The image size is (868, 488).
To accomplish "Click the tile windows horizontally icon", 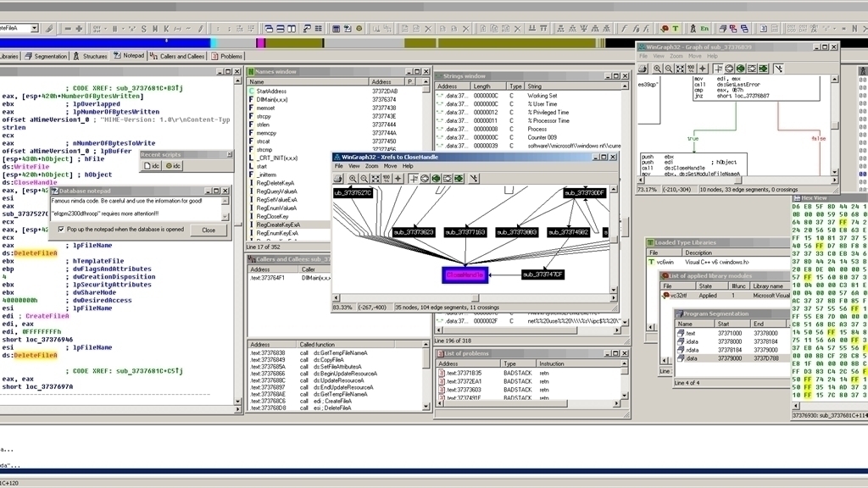I will [x=280, y=29].
